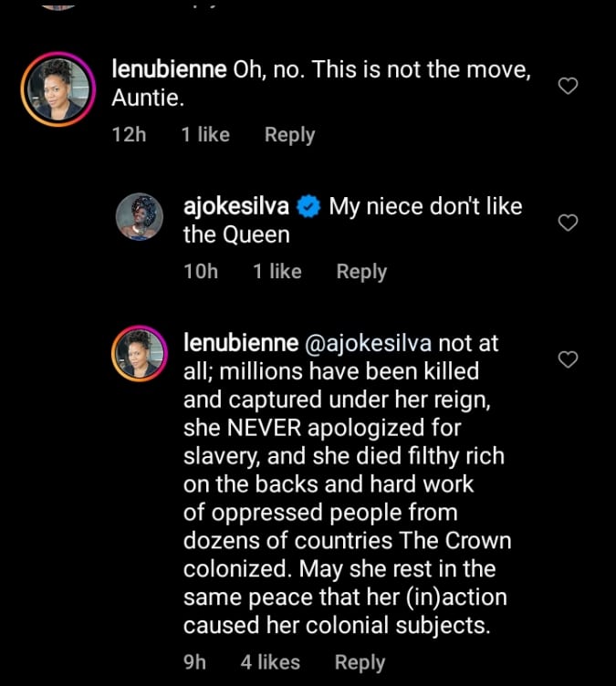Reply to ajokesilva's "My niece" comment
The height and width of the screenshot is (686, 616).
click(x=361, y=272)
